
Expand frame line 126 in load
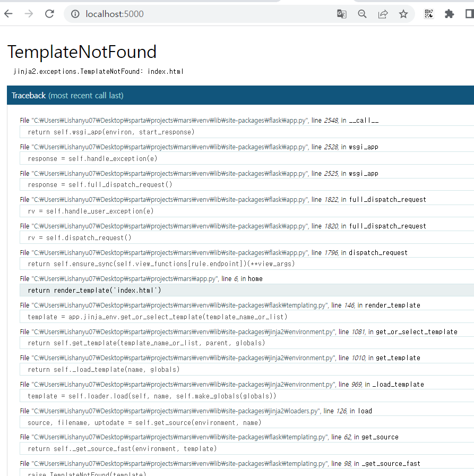(196, 411)
